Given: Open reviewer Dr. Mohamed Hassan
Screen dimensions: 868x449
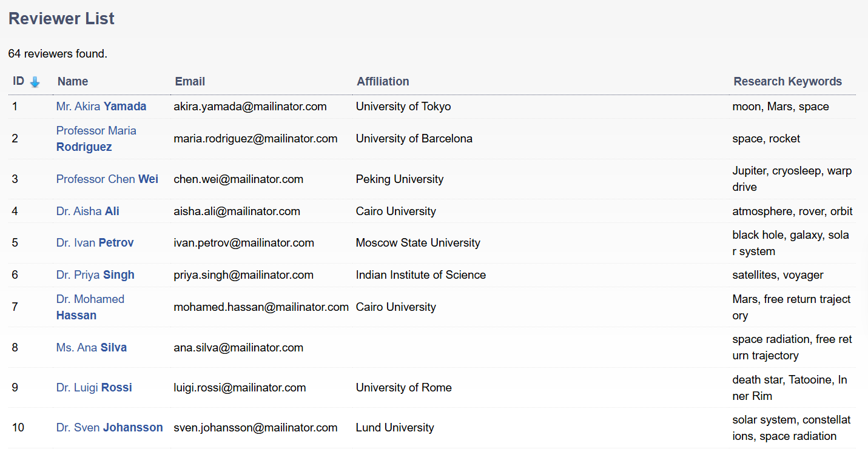Looking at the screenshot, I should click(90, 307).
